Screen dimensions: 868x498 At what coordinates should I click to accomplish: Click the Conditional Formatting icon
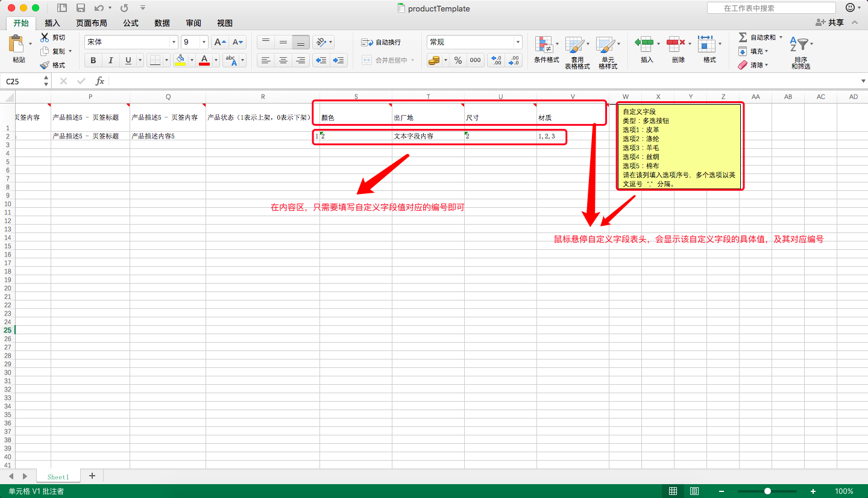pyautogui.click(x=544, y=45)
